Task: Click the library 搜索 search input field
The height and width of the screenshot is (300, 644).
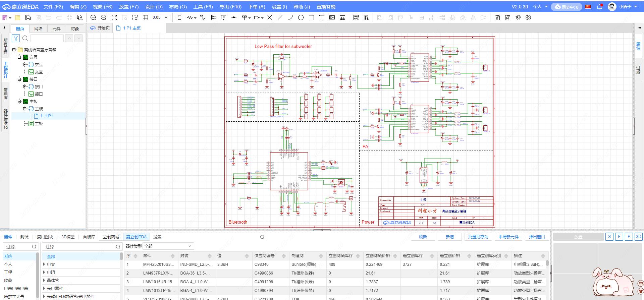Action: pos(205,237)
